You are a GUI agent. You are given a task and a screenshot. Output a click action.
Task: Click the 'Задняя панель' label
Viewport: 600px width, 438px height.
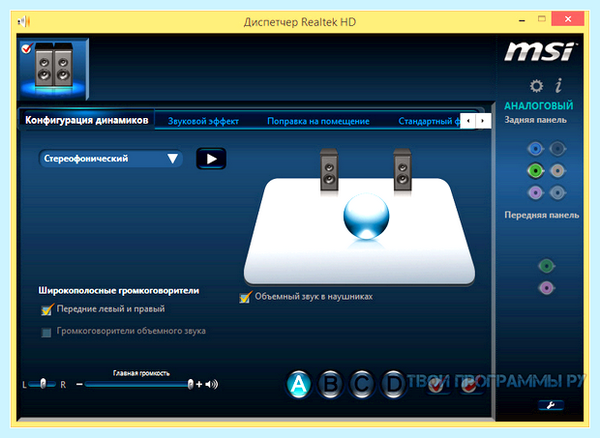pyautogui.click(x=535, y=120)
